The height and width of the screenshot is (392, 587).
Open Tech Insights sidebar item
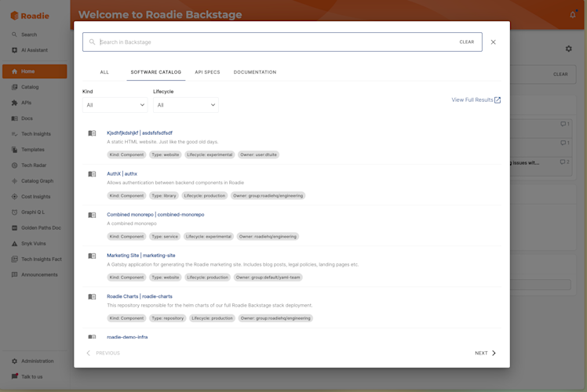[31, 134]
